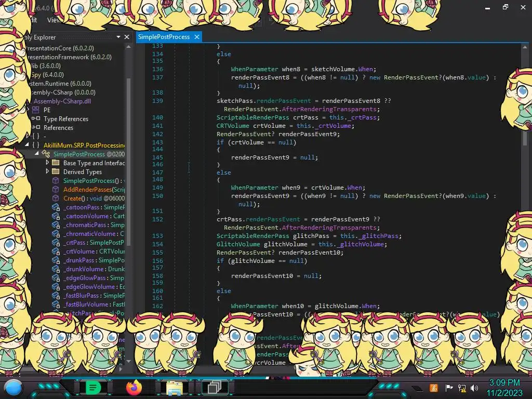Expand Base Type and Interfaces folder

47,163
